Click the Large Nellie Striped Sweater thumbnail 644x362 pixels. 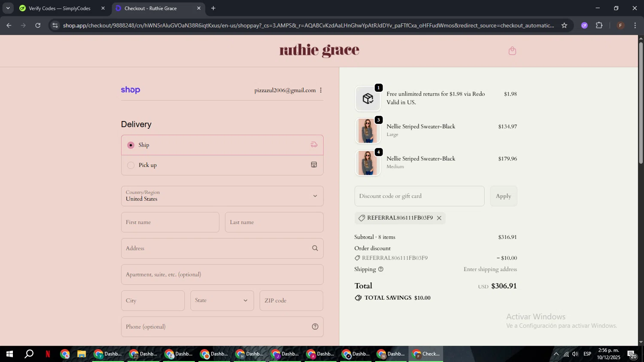click(368, 131)
